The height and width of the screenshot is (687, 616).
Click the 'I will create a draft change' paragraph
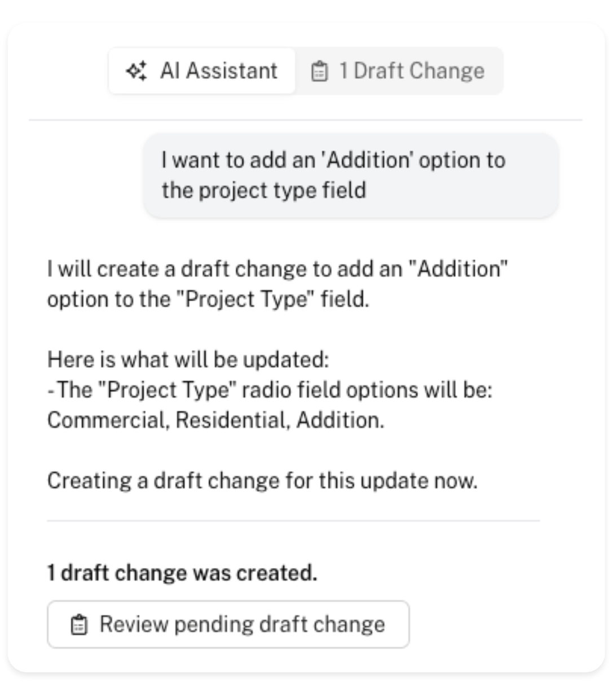pyautogui.click(x=277, y=284)
